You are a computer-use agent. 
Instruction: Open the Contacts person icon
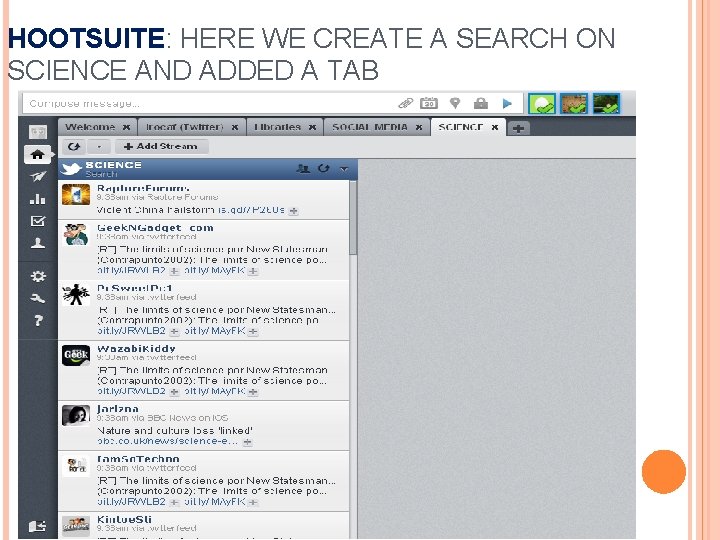tap(38, 243)
